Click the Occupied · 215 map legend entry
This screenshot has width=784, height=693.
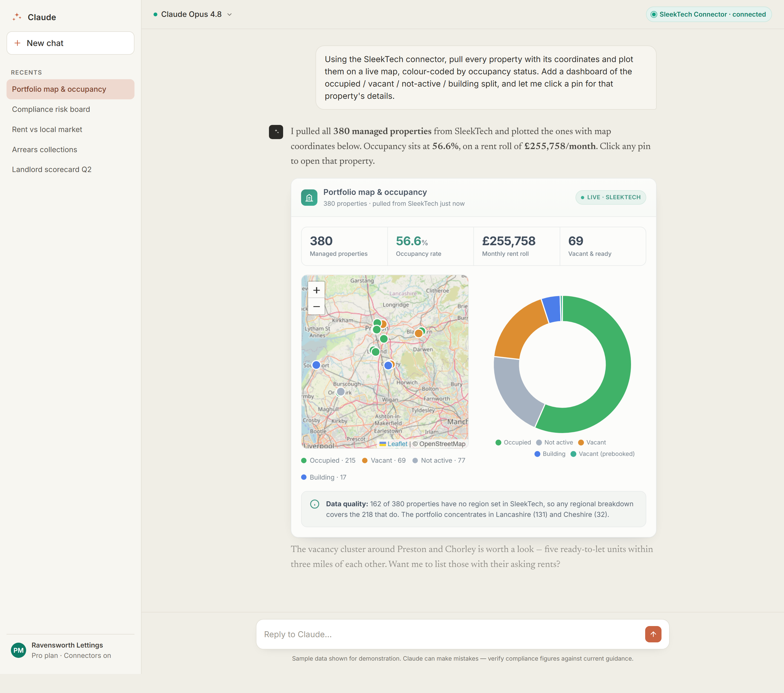tap(328, 460)
